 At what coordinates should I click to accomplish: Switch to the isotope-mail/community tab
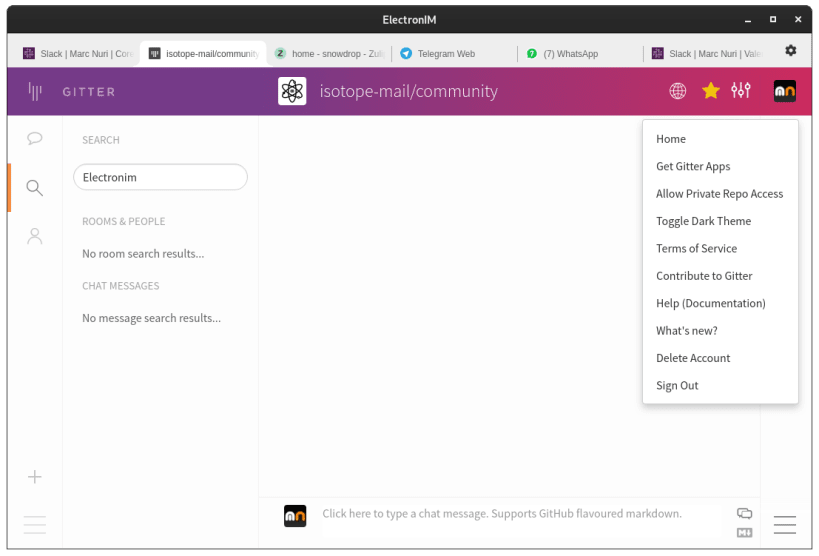204,53
